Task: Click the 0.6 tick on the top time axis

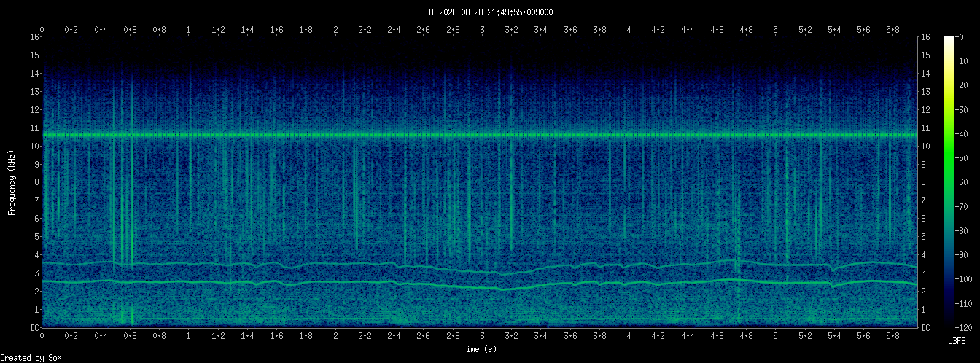Action: pyautogui.click(x=130, y=30)
